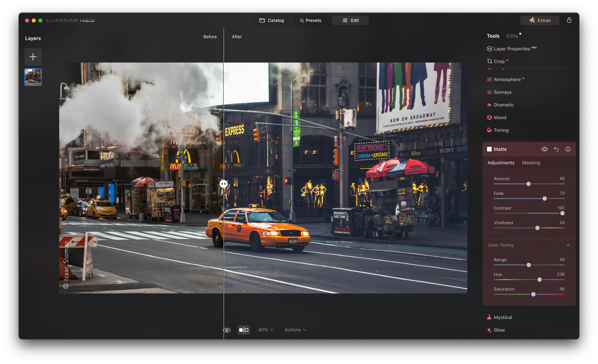
Task: Open the Crop AI tool
Action: click(x=499, y=61)
